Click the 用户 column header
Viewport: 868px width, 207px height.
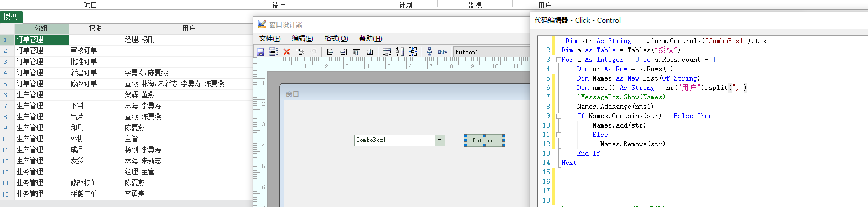coord(189,28)
